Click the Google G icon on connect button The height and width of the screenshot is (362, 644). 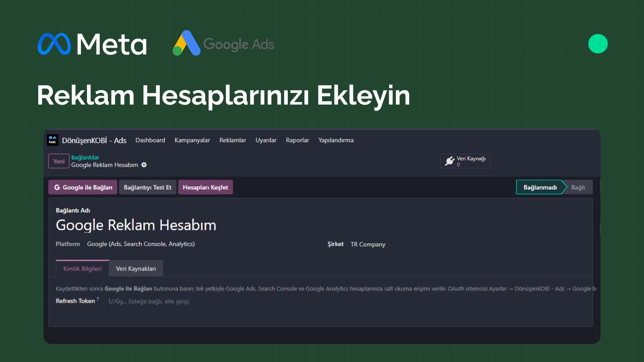click(x=57, y=187)
